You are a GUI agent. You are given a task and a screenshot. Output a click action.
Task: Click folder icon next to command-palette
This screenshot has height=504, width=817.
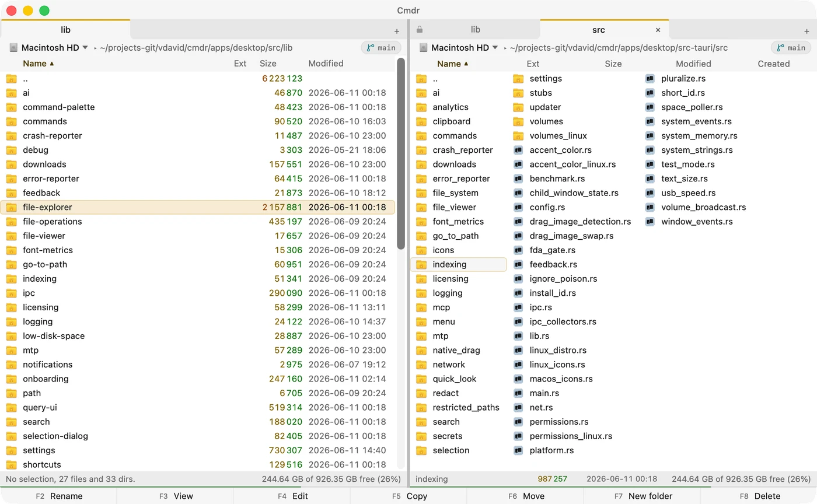pyautogui.click(x=12, y=107)
